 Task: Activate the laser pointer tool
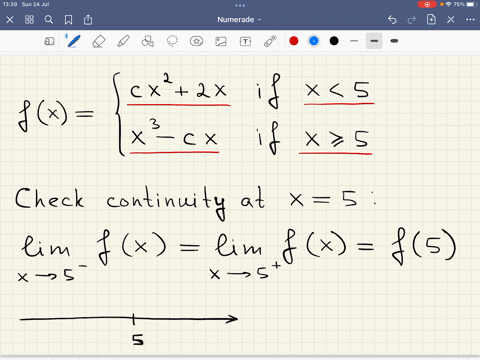(x=270, y=41)
